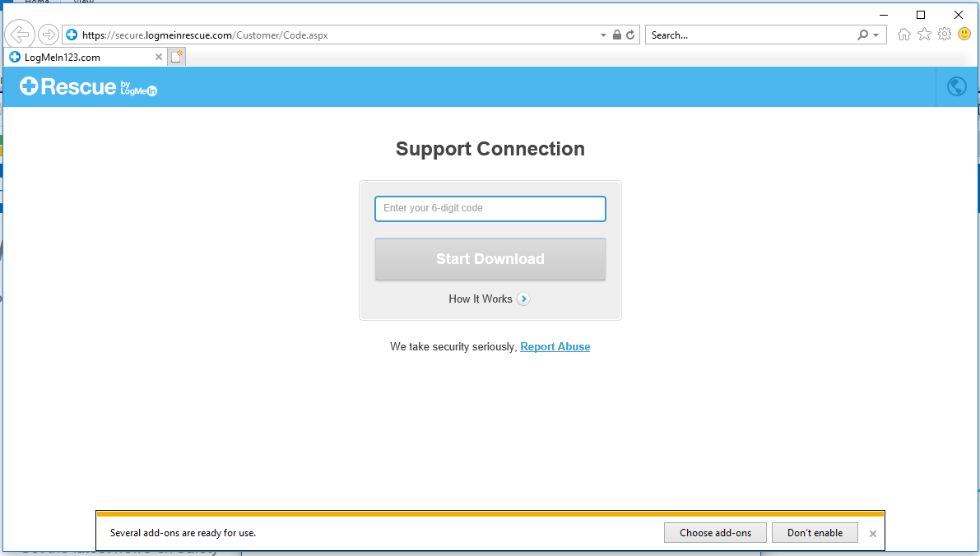The image size is (980, 556).
Task: Focus the 6-digit code input field
Action: [x=490, y=209]
